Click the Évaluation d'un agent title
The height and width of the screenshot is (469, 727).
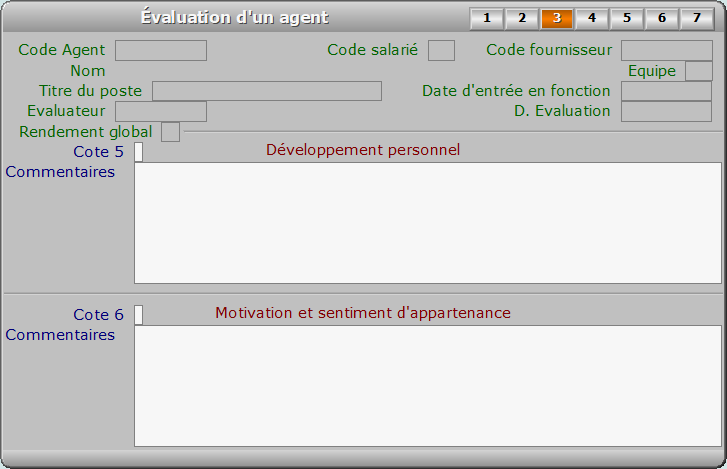pos(235,18)
